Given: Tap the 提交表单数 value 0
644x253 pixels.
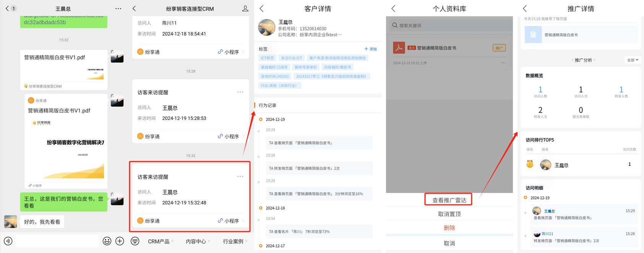Looking at the screenshot, I should 581,110.
